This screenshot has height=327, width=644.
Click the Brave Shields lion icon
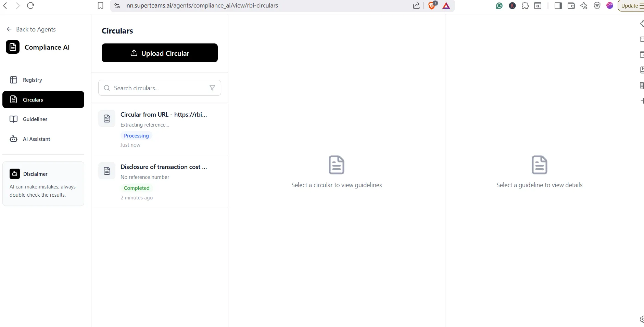(432, 5)
